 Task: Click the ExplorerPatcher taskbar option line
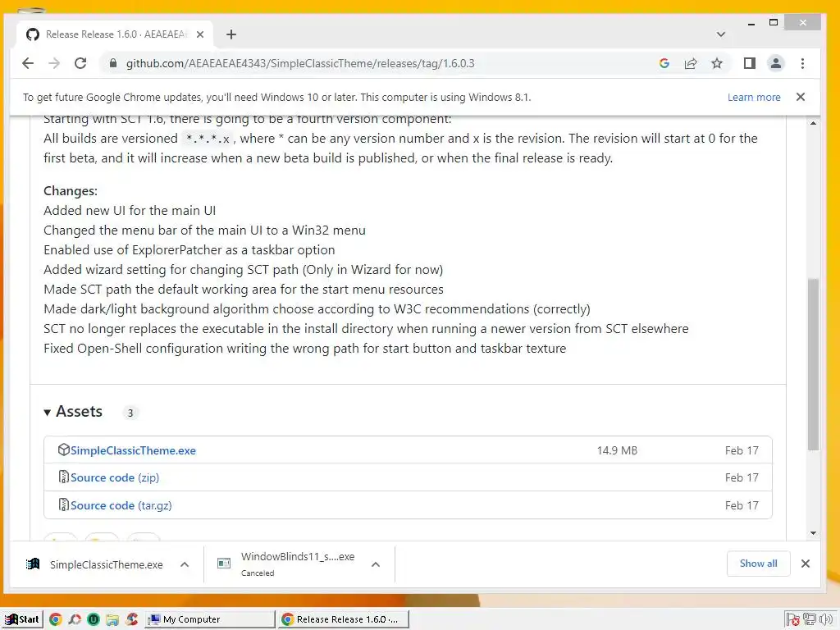coord(189,249)
